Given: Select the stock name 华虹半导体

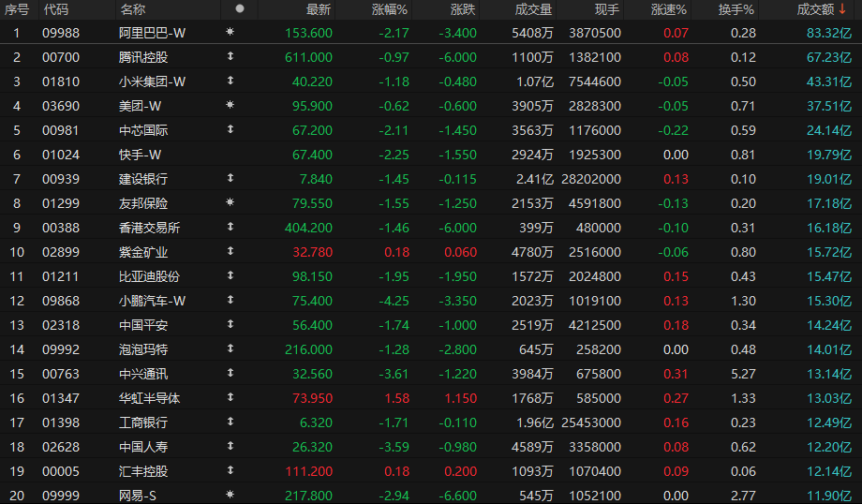Looking at the screenshot, I should [150, 398].
